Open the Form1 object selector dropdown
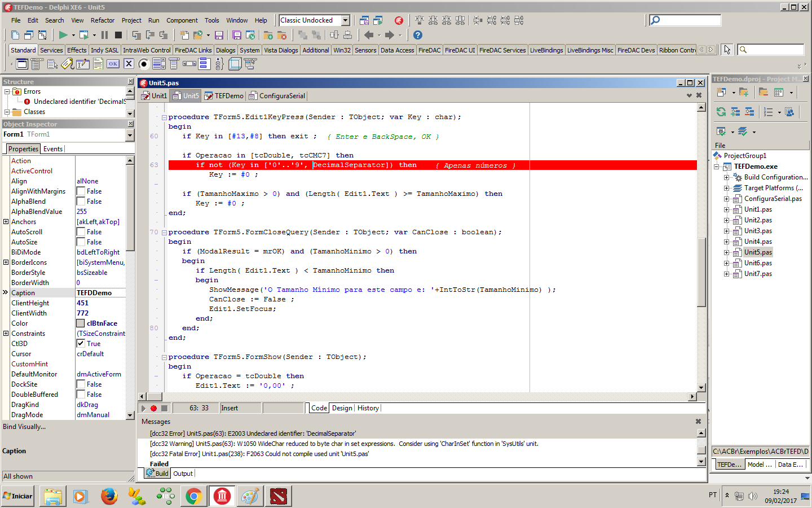The width and height of the screenshot is (812, 508). (x=130, y=135)
